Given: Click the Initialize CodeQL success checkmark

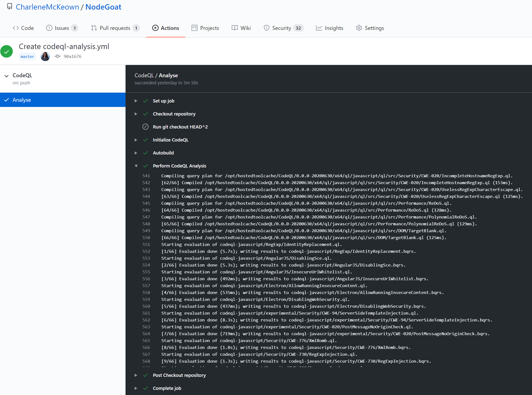Looking at the screenshot, I should tap(145, 140).
